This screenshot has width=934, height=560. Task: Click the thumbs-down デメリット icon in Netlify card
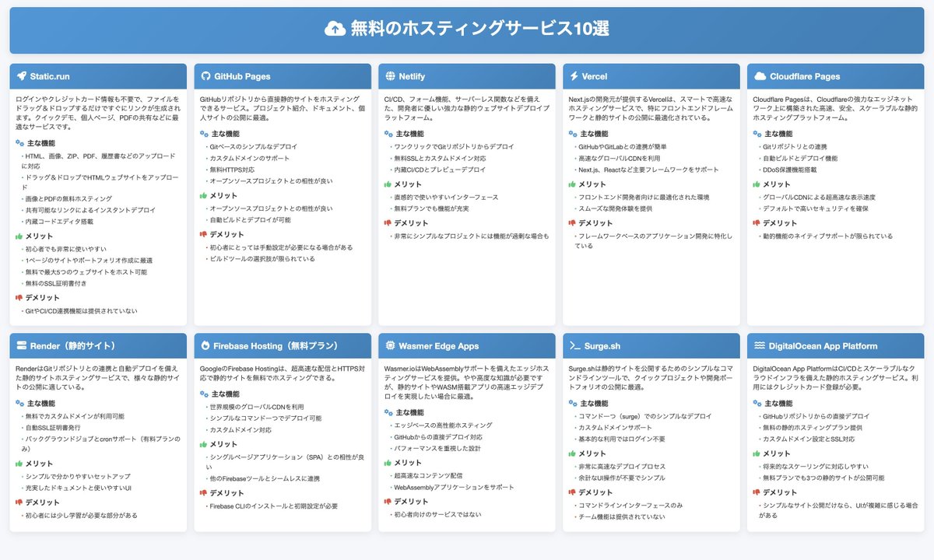point(389,223)
